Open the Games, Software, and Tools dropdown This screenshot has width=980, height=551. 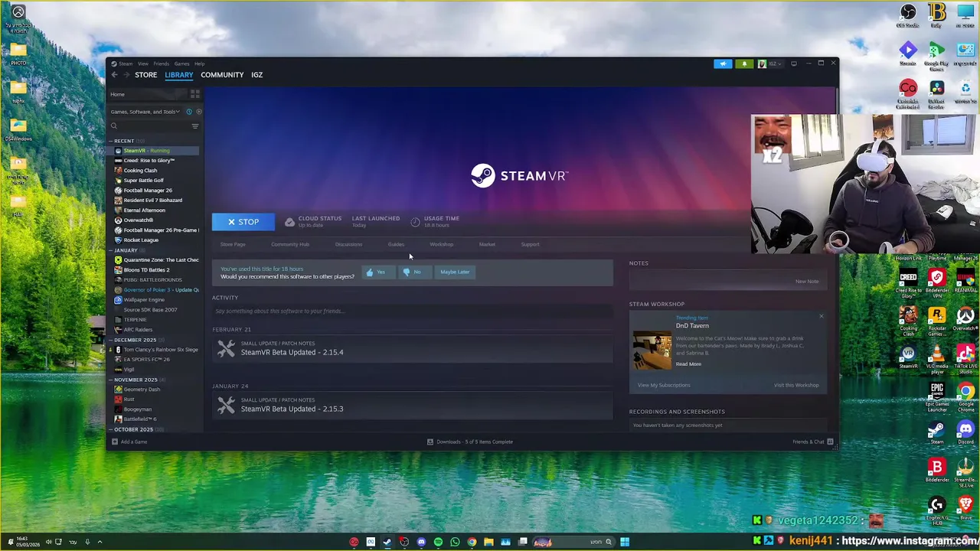[145, 112]
